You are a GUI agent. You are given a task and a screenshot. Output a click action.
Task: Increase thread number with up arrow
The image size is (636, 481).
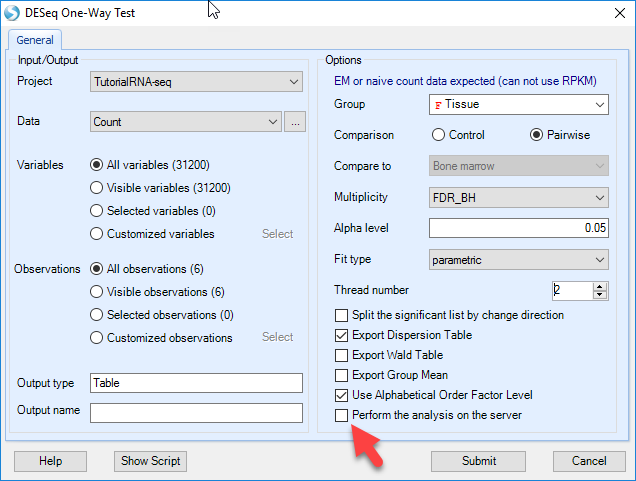pyautogui.click(x=599, y=286)
